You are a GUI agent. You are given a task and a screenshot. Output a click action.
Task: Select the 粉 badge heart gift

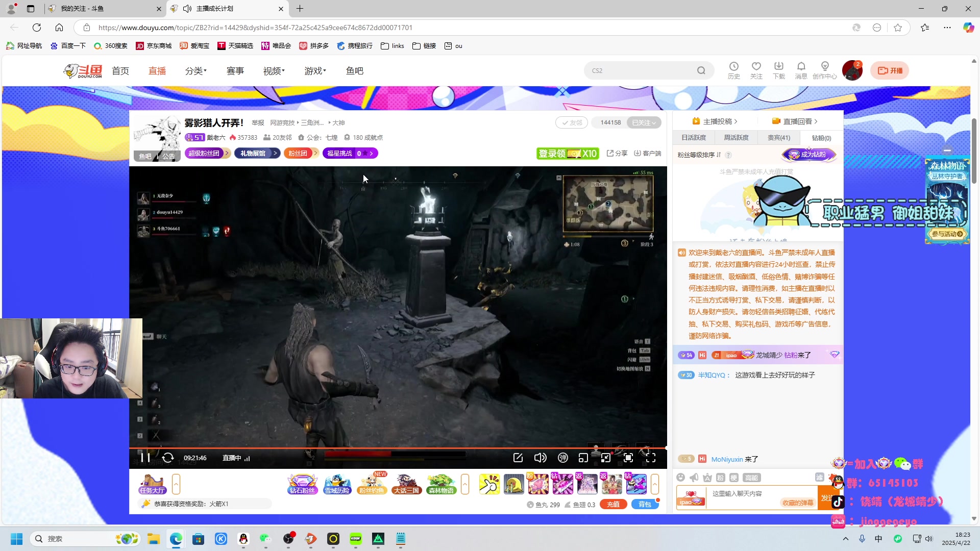point(538,484)
